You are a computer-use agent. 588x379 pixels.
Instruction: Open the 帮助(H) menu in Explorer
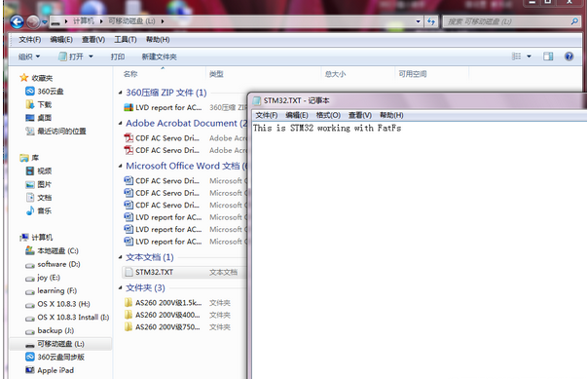158,39
